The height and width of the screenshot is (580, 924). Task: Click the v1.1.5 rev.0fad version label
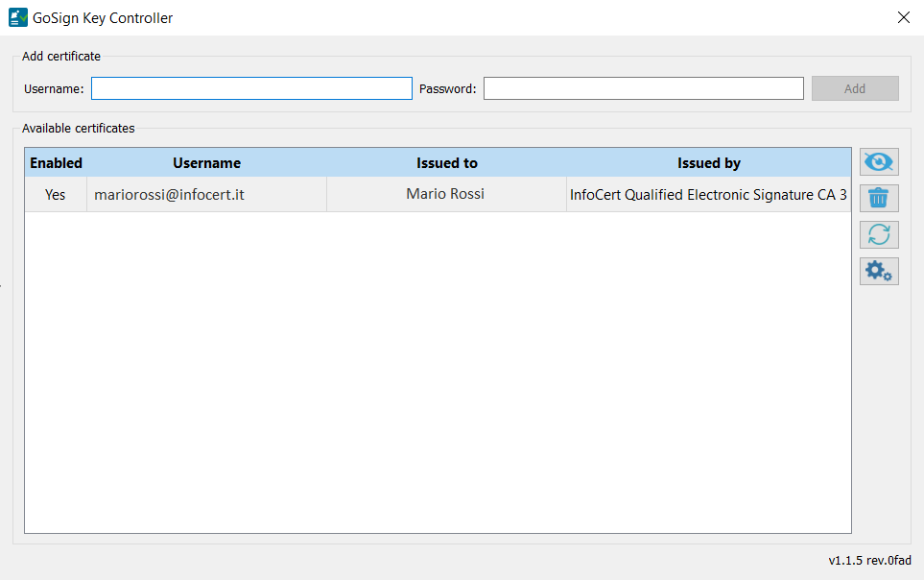coord(869,561)
